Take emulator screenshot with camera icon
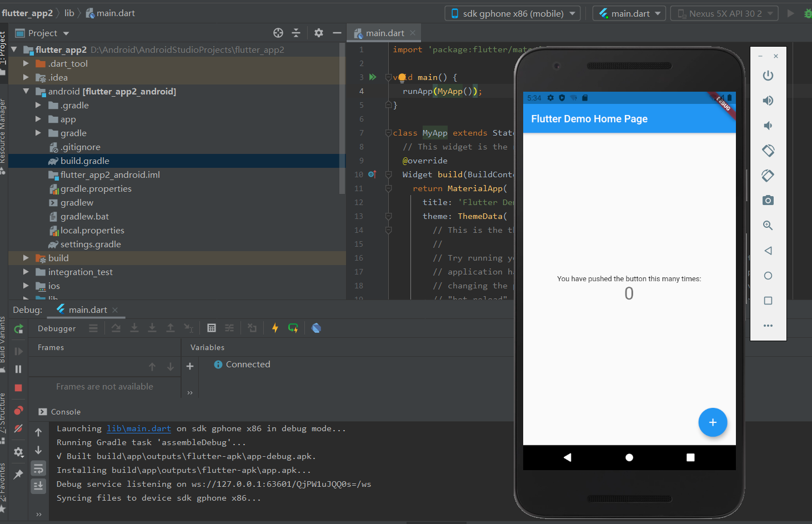 point(768,201)
